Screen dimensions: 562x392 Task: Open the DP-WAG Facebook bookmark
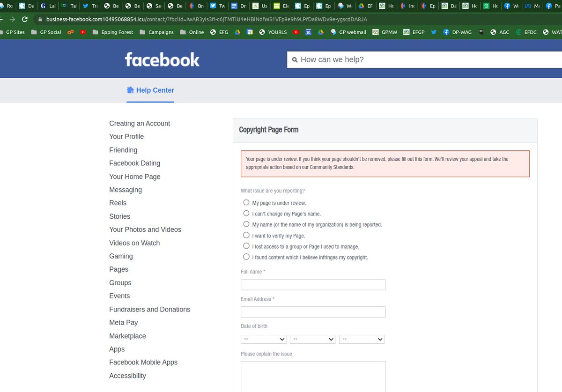[457, 32]
